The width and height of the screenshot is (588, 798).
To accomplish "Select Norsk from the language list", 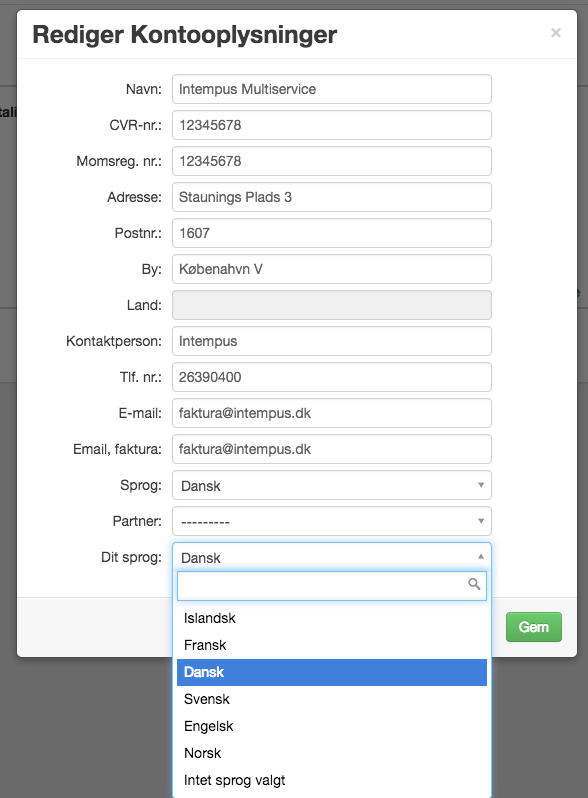I will tap(332, 753).
